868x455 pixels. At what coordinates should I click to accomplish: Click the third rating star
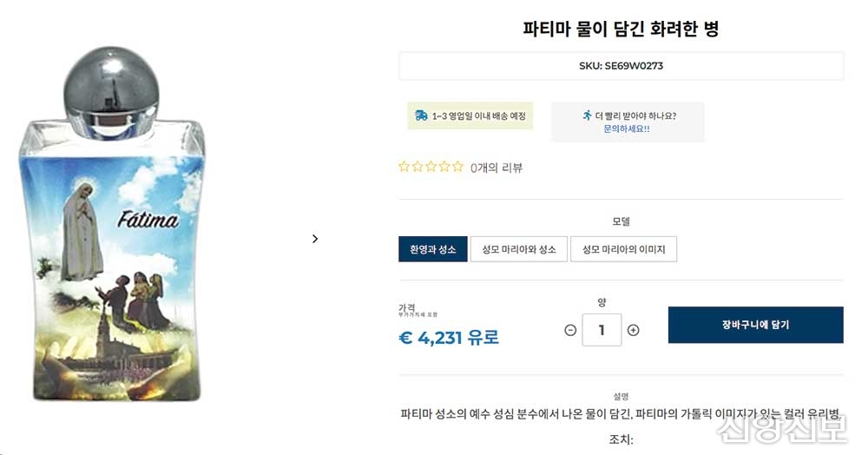[431, 167]
